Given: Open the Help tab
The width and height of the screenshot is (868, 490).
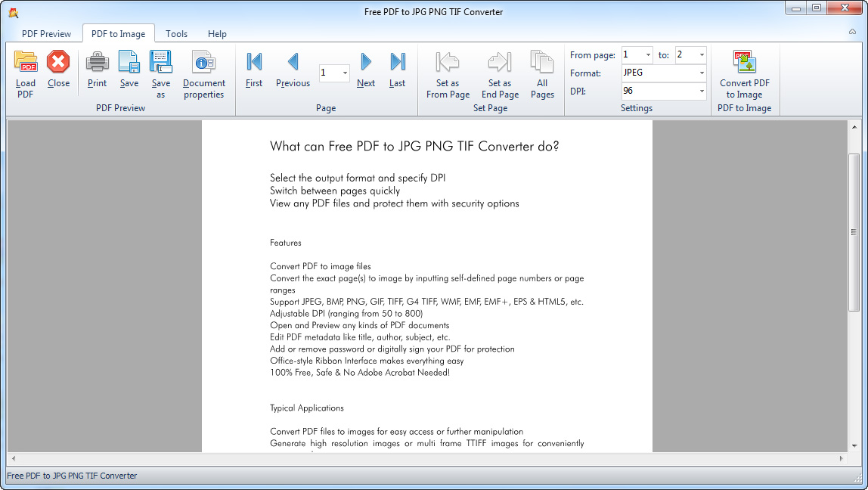Looking at the screenshot, I should coord(217,34).
